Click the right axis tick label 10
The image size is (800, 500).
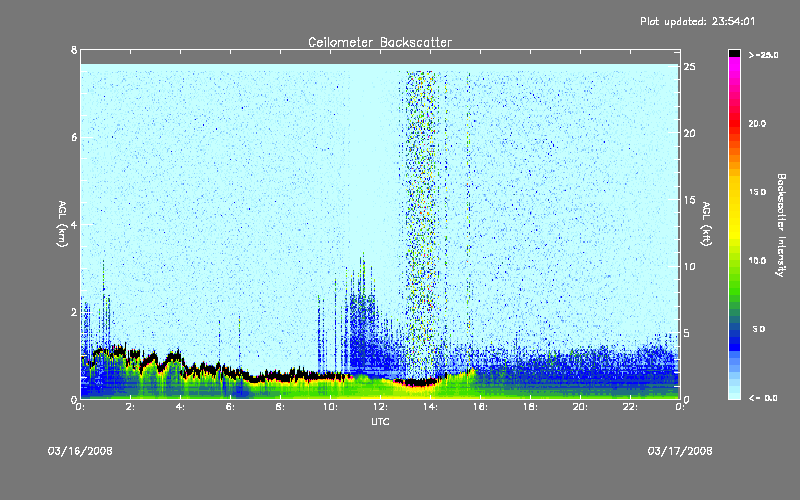coord(690,266)
